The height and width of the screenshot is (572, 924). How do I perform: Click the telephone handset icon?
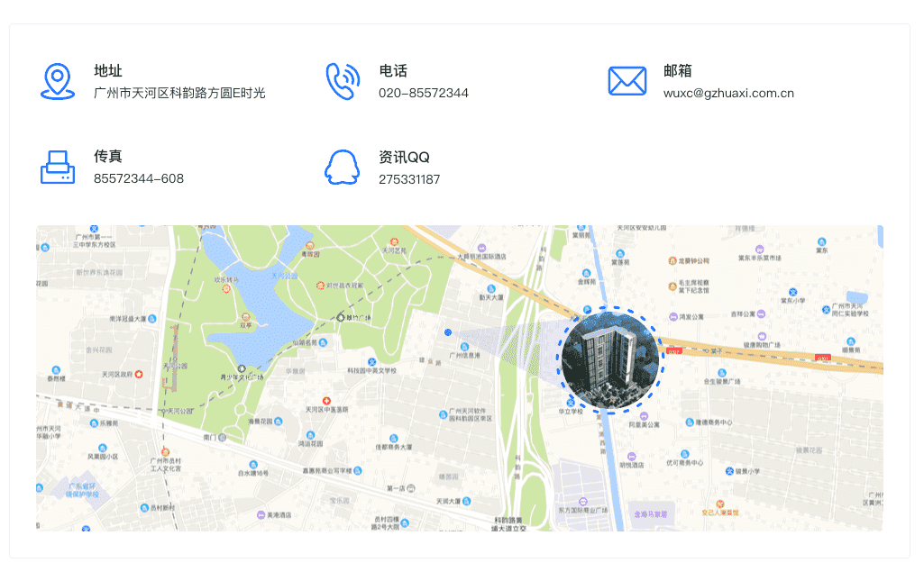(342, 81)
